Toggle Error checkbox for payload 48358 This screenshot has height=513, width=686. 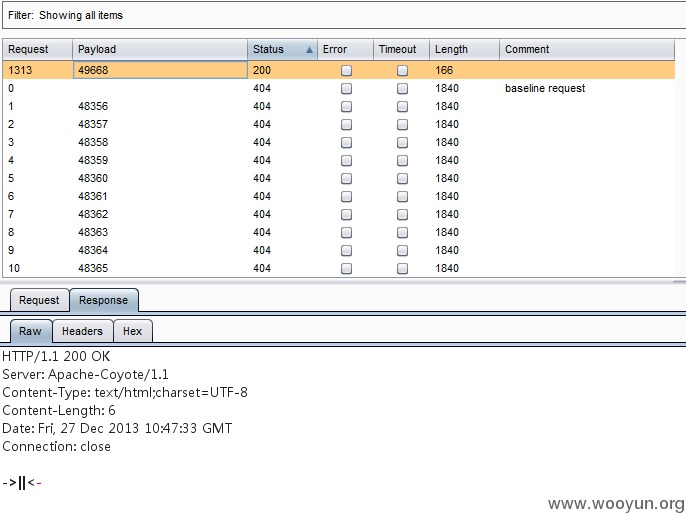(x=346, y=143)
